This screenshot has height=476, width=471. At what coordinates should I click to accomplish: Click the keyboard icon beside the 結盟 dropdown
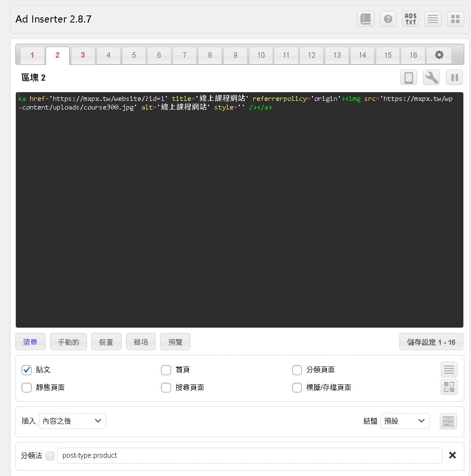click(448, 421)
